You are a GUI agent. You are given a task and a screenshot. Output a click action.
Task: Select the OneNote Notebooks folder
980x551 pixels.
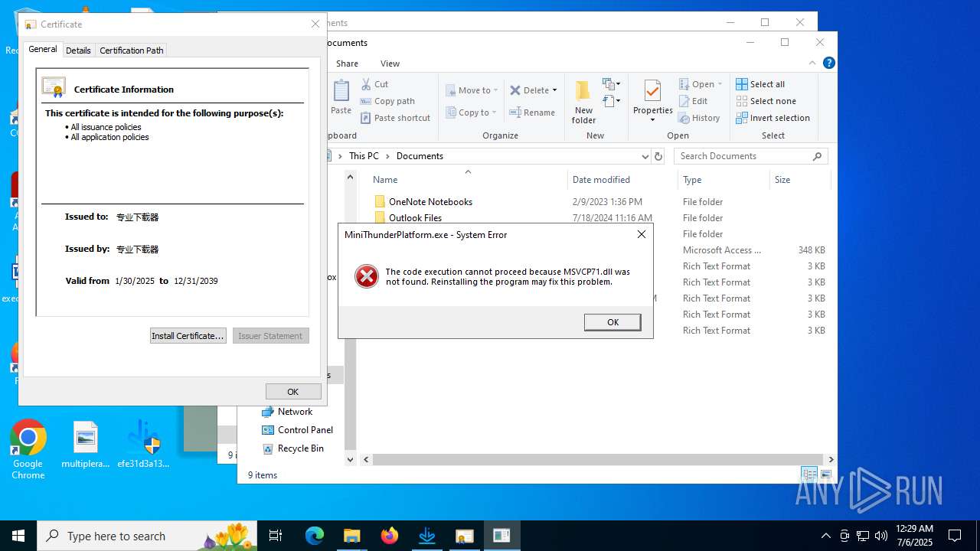tap(430, 202)
